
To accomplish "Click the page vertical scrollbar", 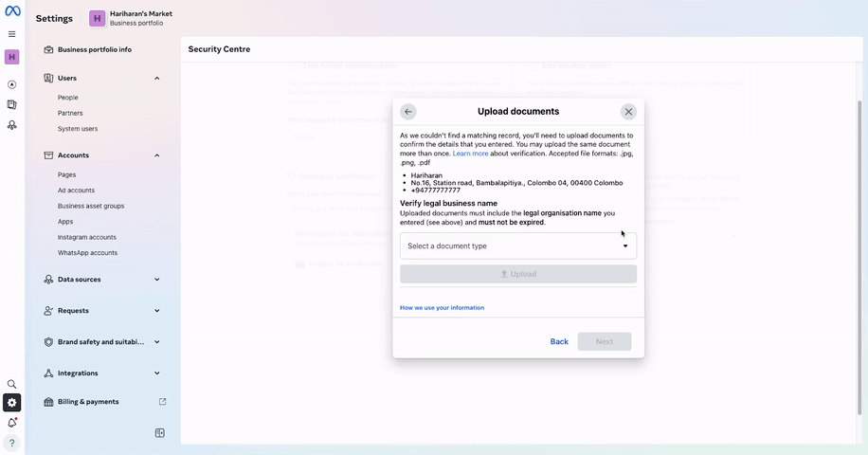I will click(x=859, y=258).
